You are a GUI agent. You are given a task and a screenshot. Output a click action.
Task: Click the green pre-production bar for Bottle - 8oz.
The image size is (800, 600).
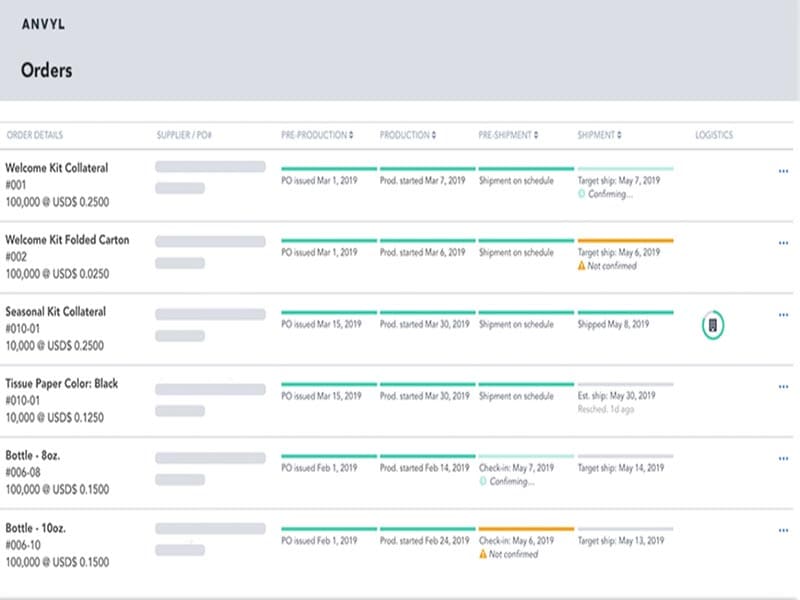click(x=329, y=457)
